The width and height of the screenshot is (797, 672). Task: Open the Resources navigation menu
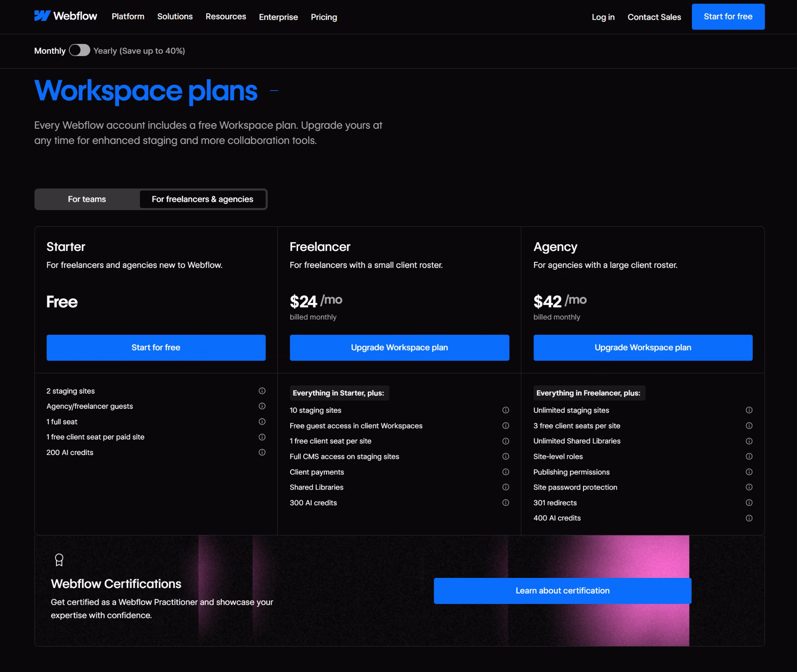[x=226, y=16]
